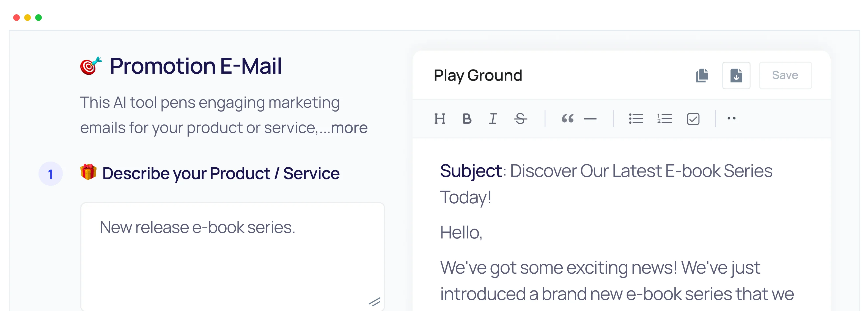Select the Play Ground panel header
This screenshot has width=868, height=311.
pyautogui.click(x=478, y=75)
